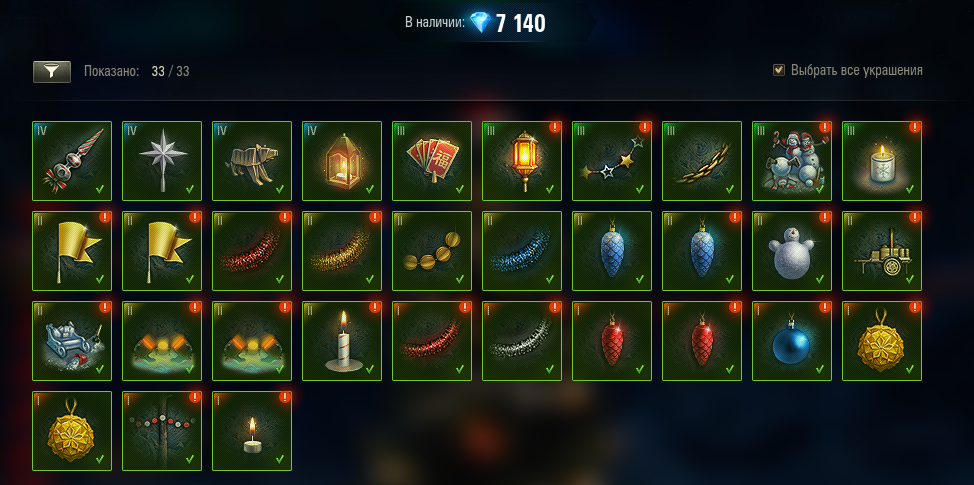Select the eight-pointed silver star topper

162,161
